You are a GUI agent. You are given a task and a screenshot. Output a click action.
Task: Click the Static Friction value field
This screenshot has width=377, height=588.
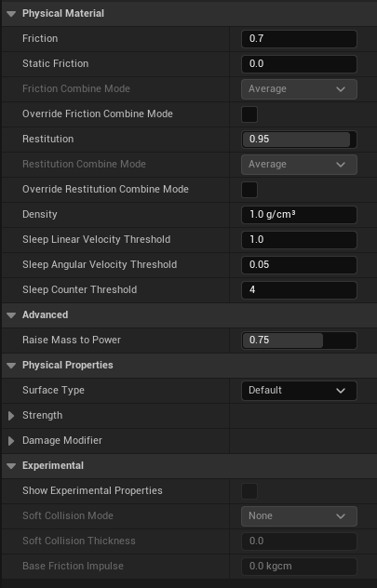pyautogui.click(x=299, y=64)
